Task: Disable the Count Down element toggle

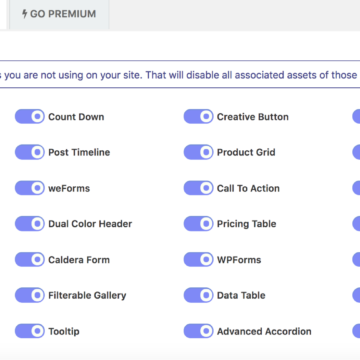Action: click(30, 117)
